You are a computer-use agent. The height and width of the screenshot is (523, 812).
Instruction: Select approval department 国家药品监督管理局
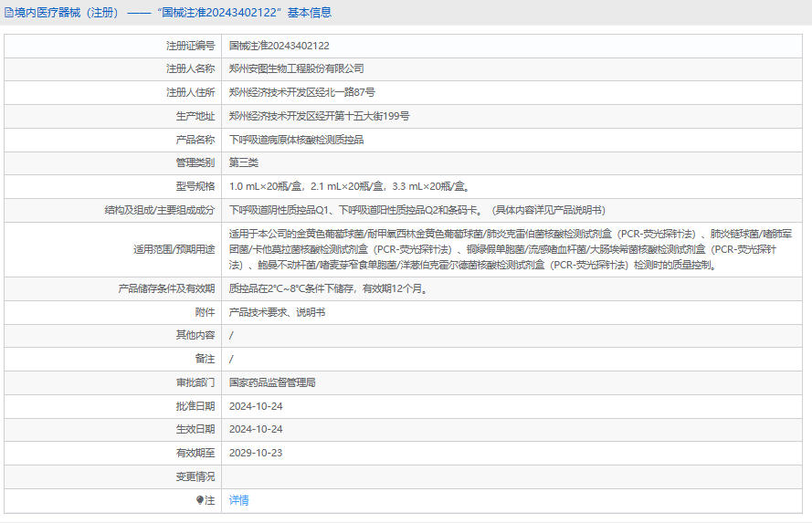tap(272, 382)
